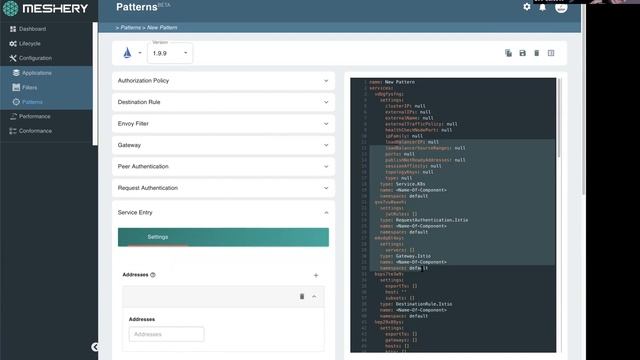Click 'type: Service.K8s' line in editor
Screen dimensions: 640x360
click(402, 184)
